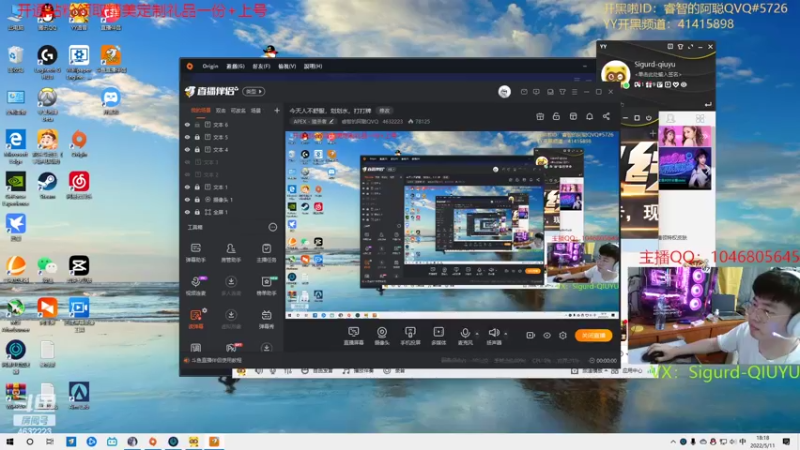Open 手机投屏 phone casting source

point(410,336)
